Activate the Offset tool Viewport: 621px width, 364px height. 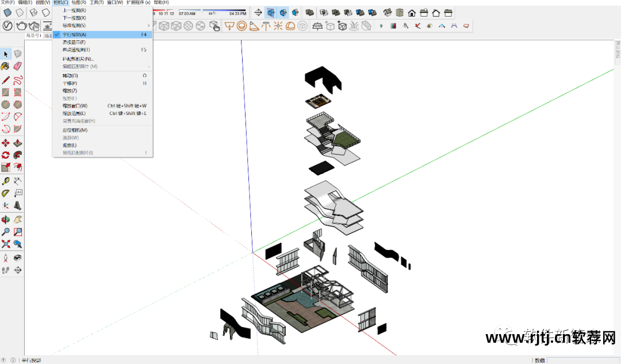[x=17, y=167]
